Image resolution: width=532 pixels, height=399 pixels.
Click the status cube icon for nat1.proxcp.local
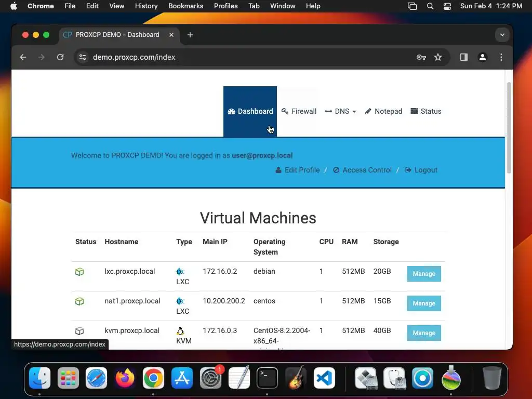(79, 301)
